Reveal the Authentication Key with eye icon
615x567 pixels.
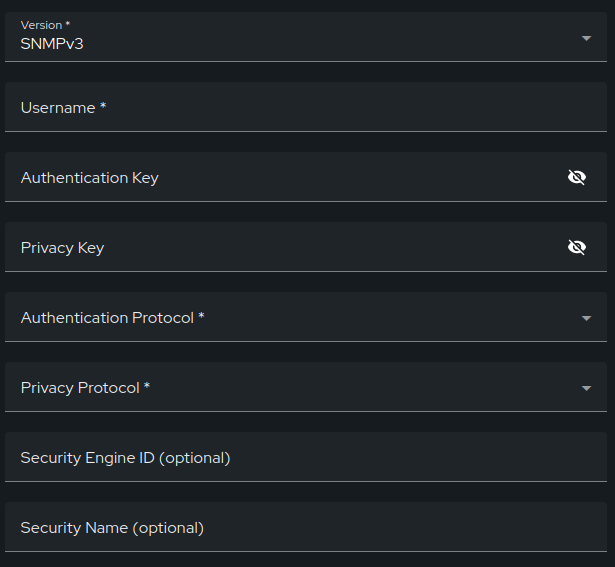coord(577,177)
